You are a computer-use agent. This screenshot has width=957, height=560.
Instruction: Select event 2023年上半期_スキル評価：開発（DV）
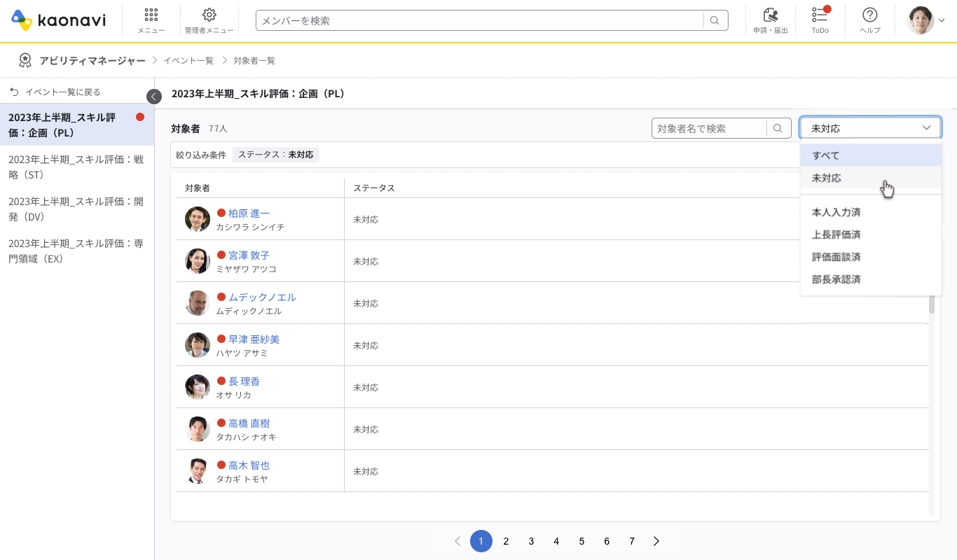77,208
